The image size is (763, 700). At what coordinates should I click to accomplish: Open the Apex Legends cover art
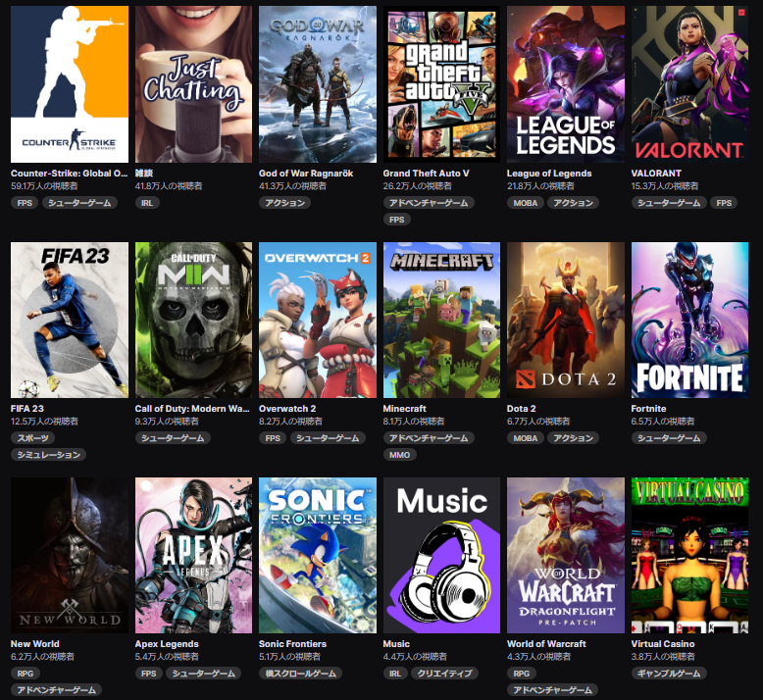pyautogui.click(x=193, y=555)
